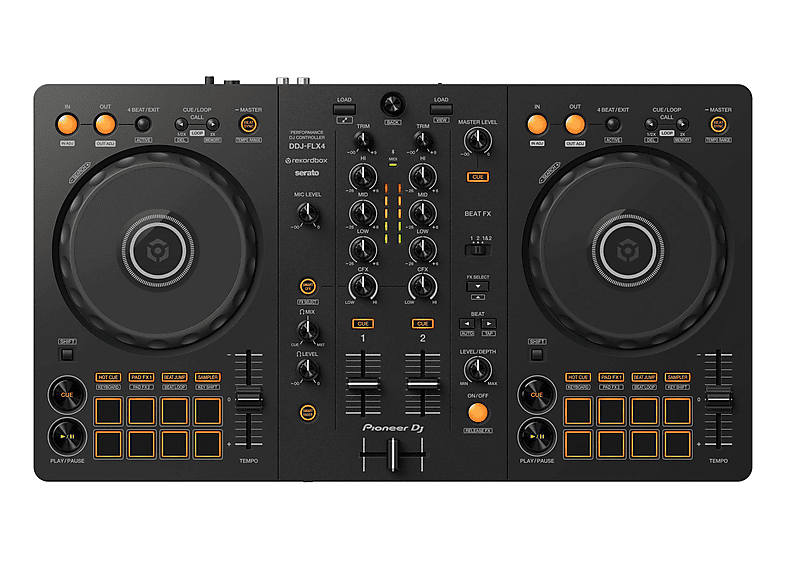Screen dimensions: 786x587
Task: Click the LEVEL/DEPTH effect knob
Action: tap(478, 370)
